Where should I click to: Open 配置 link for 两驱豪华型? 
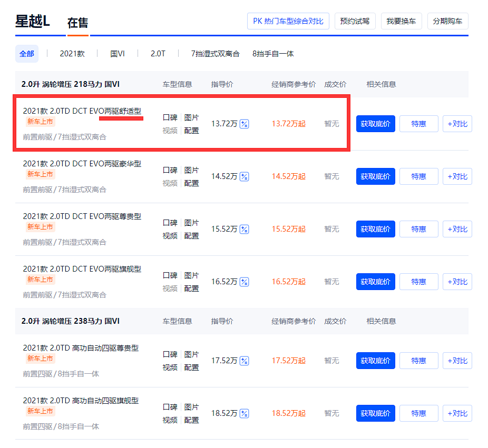click(191, 183)
